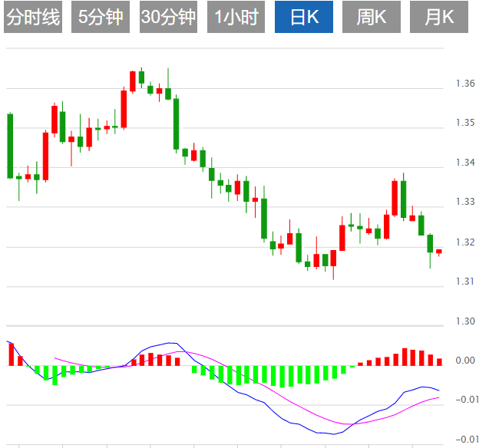The height and width of the screenshot is (448, 489).
Task: Select the 30分钟 interval tab
Action: [168, 17]
